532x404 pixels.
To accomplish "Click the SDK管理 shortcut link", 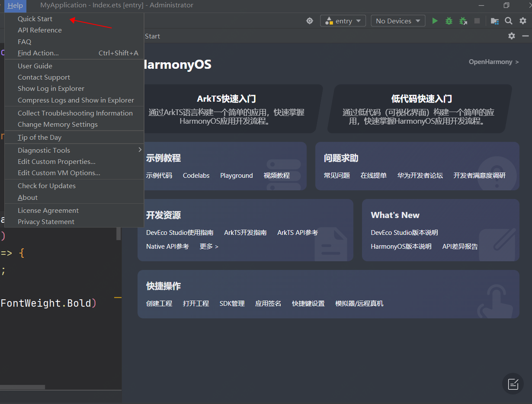I will (x=232, y=304).
